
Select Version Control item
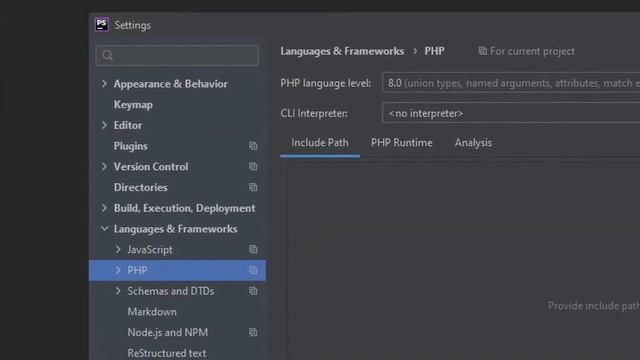coord(151,167)
